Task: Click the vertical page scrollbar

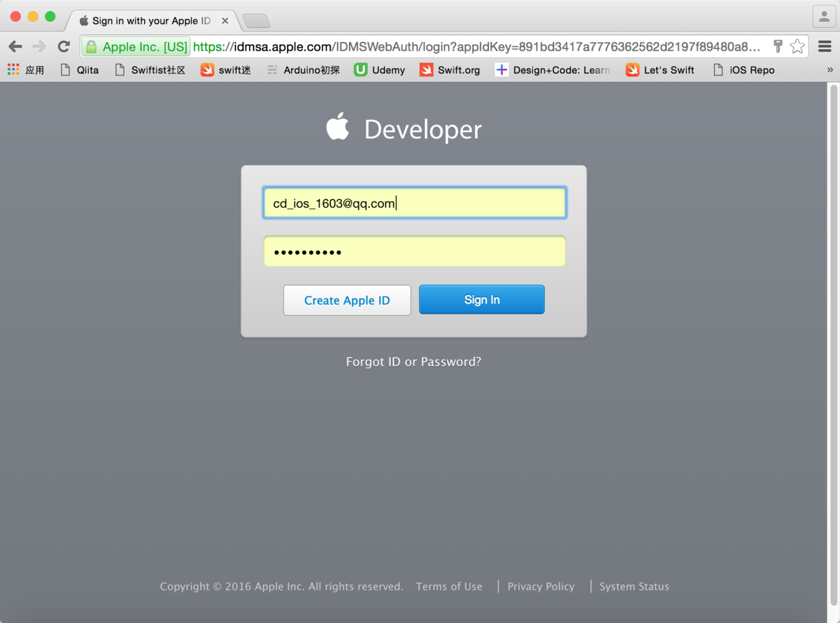Action: pos(833,345)
